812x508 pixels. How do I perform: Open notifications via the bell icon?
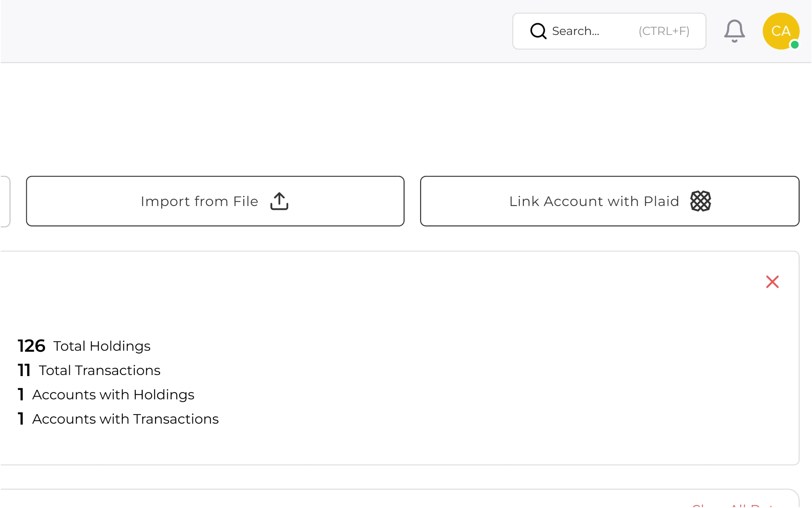tap(734, 31)
